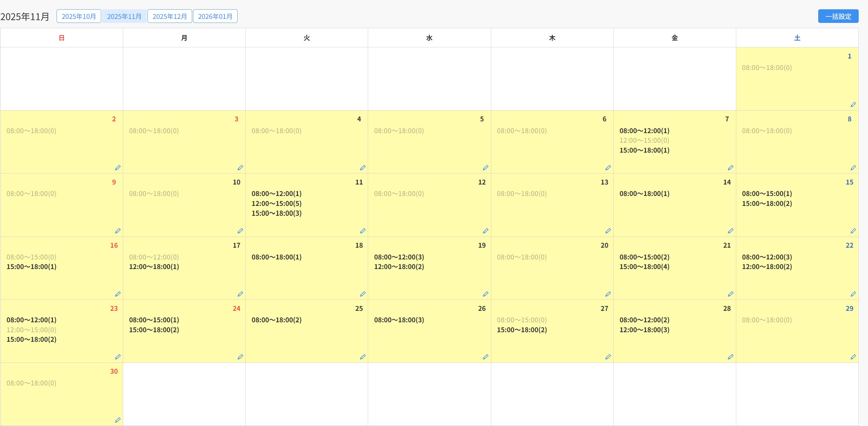
Task: Click the pencil icon on November 30
Action: (x=118, y=420)
